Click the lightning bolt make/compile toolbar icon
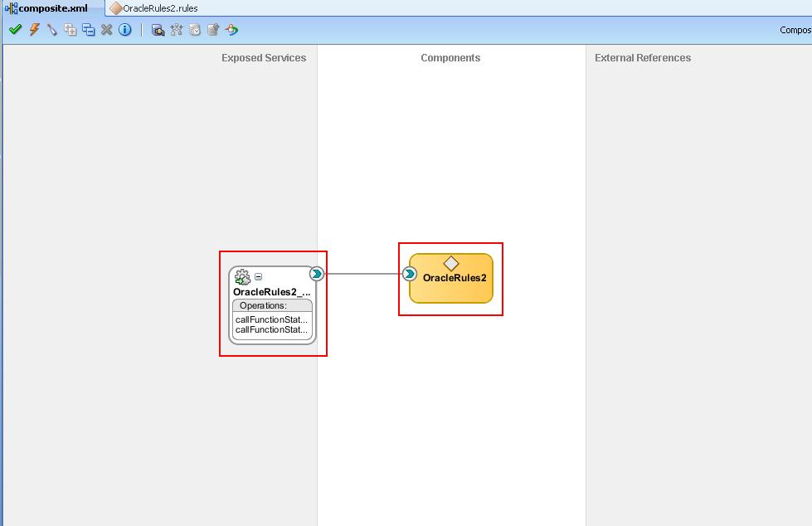 pyautogui.click(x=33, y=29)
